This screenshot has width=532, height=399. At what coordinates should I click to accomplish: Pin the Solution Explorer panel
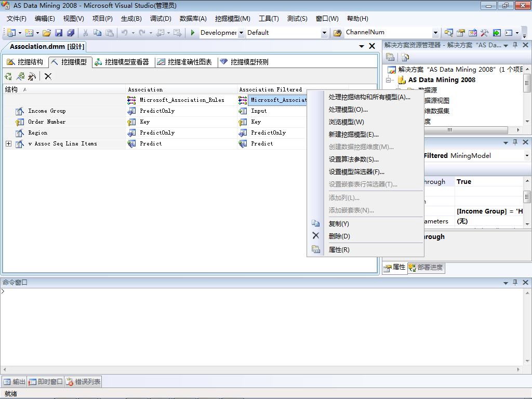(515, 45)
